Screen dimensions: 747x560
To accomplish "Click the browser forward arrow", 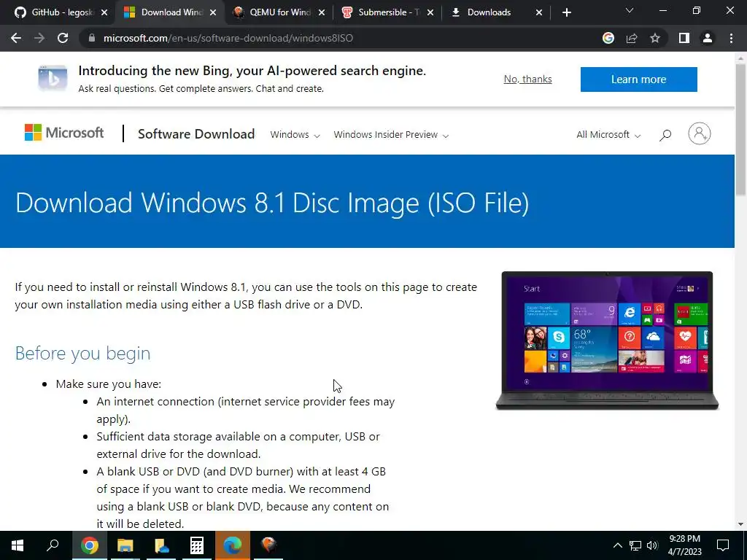I will 39,38.
